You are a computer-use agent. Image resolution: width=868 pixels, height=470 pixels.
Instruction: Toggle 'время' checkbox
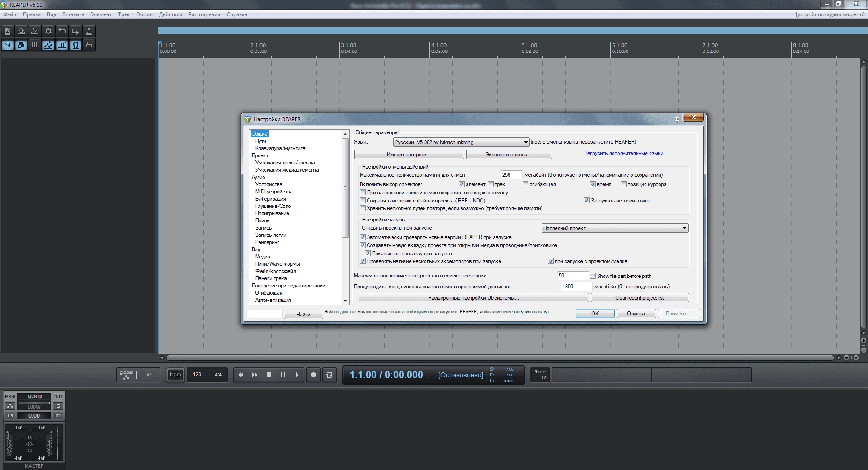(593, 184)
